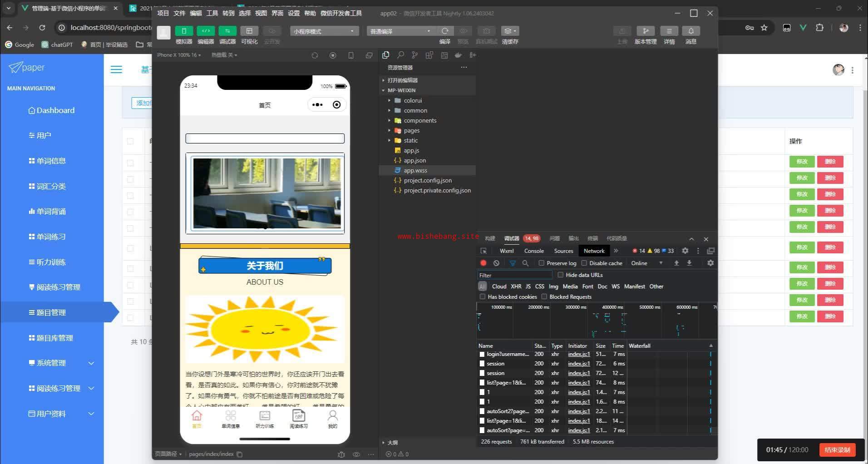Toggle the Disable cache checkbox
868x464 pixels.
(584, 263)
